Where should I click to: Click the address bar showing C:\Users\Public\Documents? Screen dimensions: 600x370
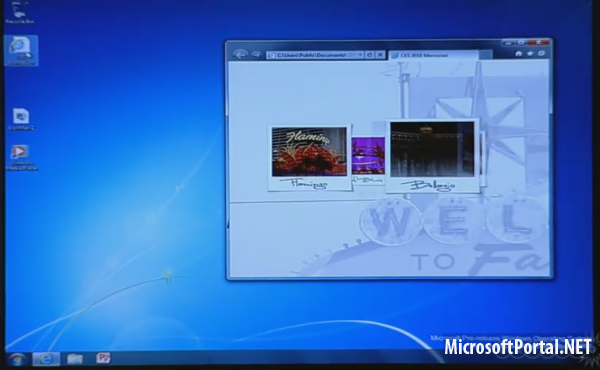tap(316, 55)
